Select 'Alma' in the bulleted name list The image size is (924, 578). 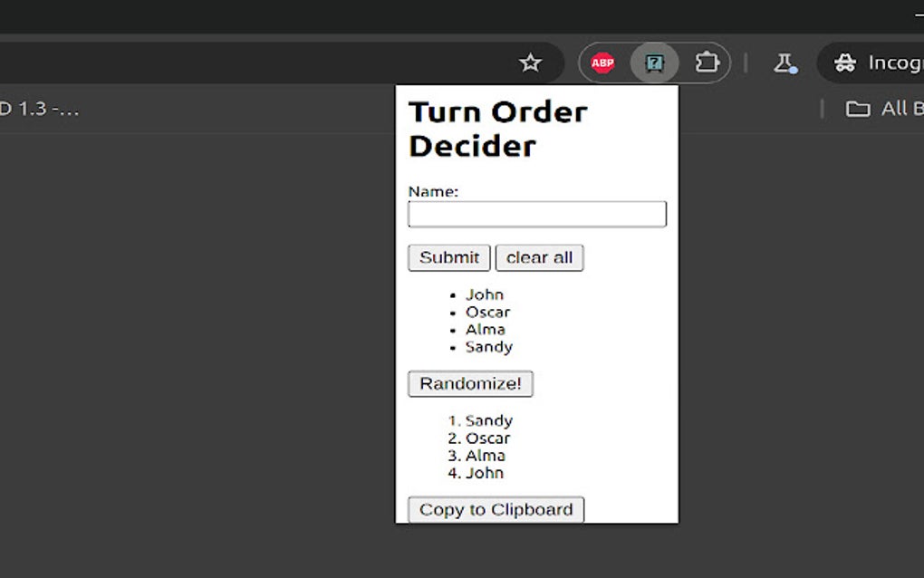[x=485, y=329]
